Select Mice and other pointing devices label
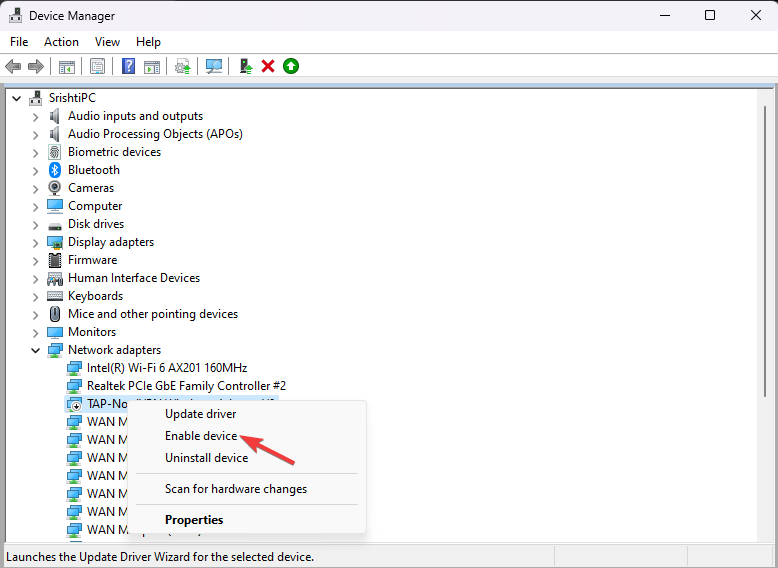The image size is (778, 568). coord(153,314)
